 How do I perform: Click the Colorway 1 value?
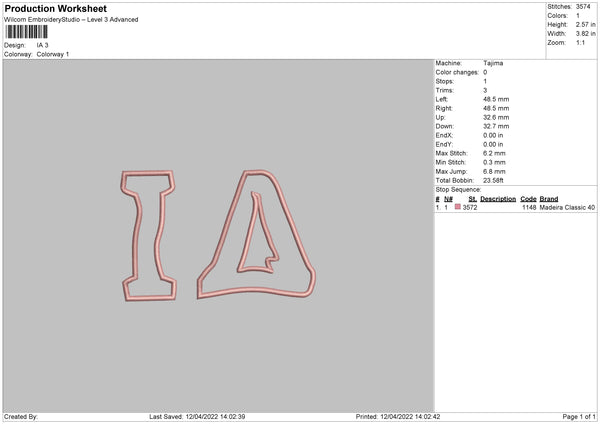[53, 54]
